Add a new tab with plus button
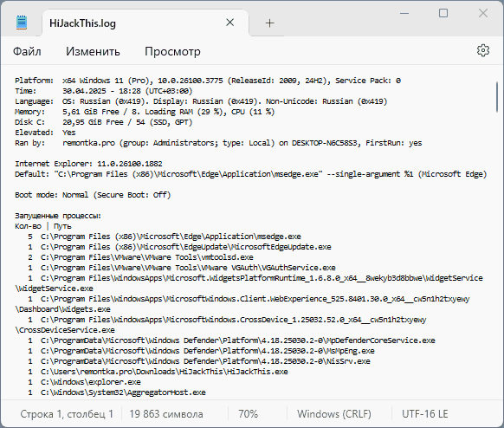This screenshot has width=504, height=428. tap(269, 23)
